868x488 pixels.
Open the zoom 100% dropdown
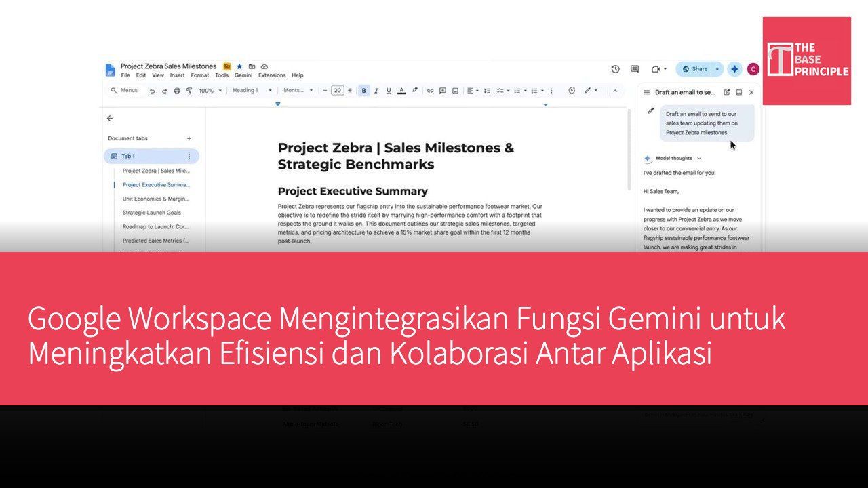(x=210, y=90)
